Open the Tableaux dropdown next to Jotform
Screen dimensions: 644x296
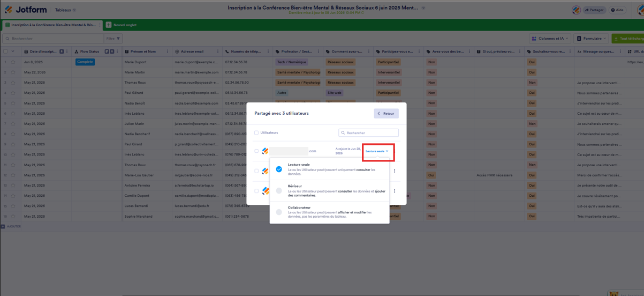(65, 10)
